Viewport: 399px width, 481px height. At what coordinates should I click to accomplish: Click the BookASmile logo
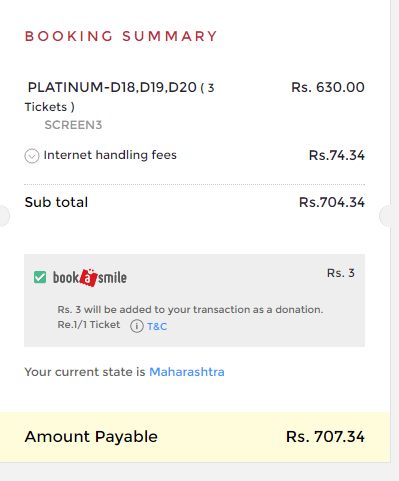90,277
